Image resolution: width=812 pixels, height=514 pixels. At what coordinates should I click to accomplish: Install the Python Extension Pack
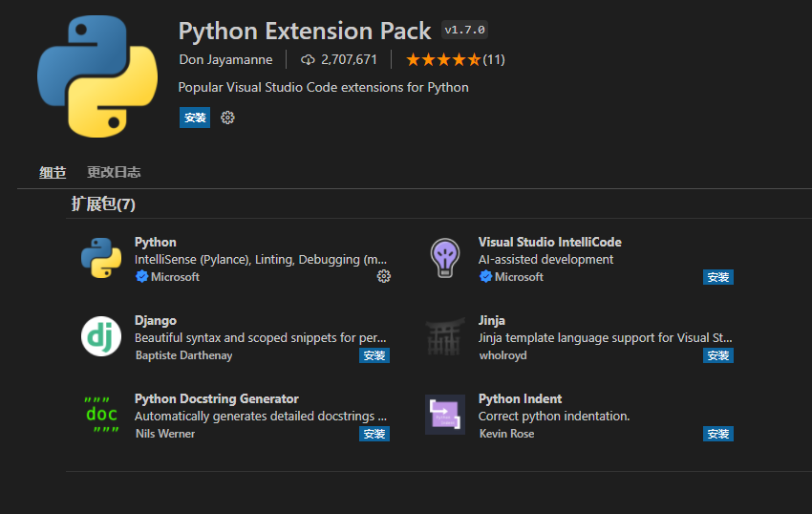coord(195,118)
